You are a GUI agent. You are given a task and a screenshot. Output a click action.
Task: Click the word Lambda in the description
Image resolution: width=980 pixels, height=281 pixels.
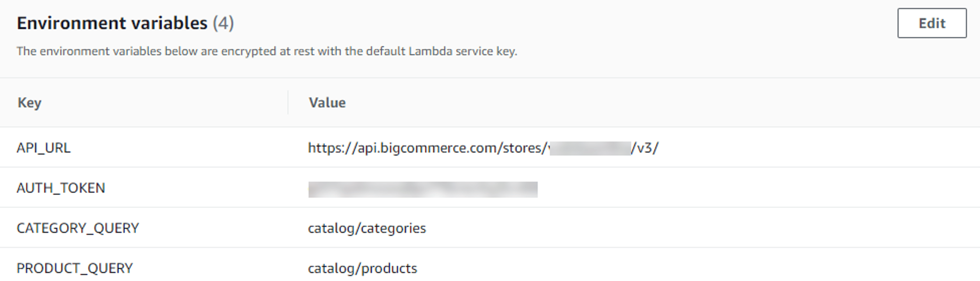point(430,51)
